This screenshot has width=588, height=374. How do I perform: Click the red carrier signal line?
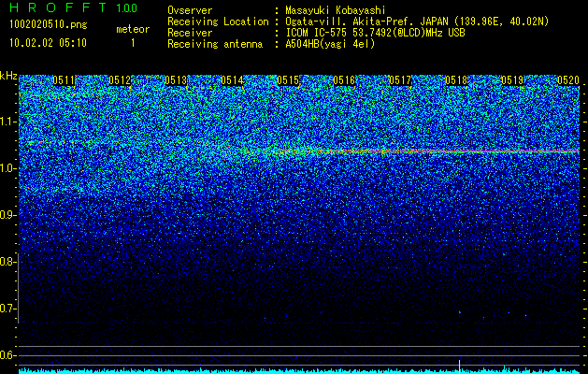(x=431, y=151)
